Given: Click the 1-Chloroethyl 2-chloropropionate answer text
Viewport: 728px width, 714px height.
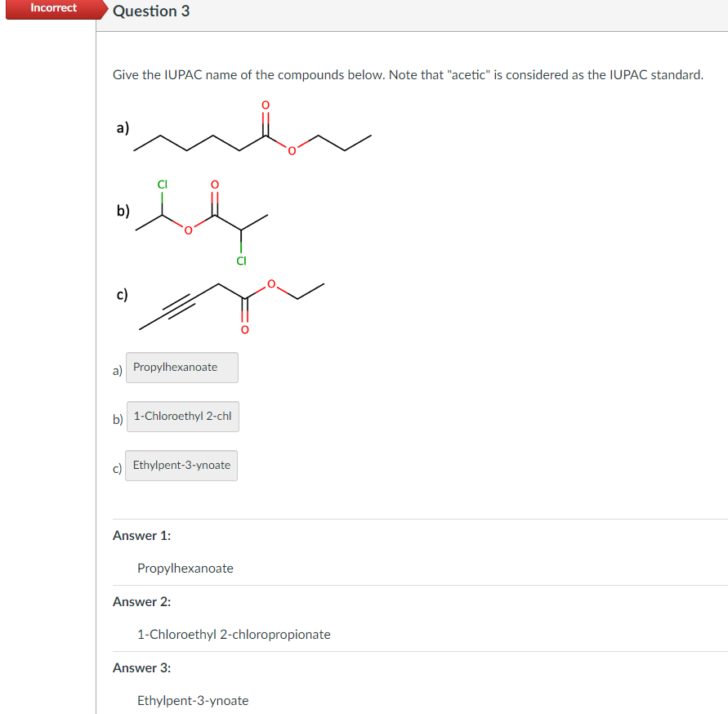Looking at the screenshot, I should point(234,634).
